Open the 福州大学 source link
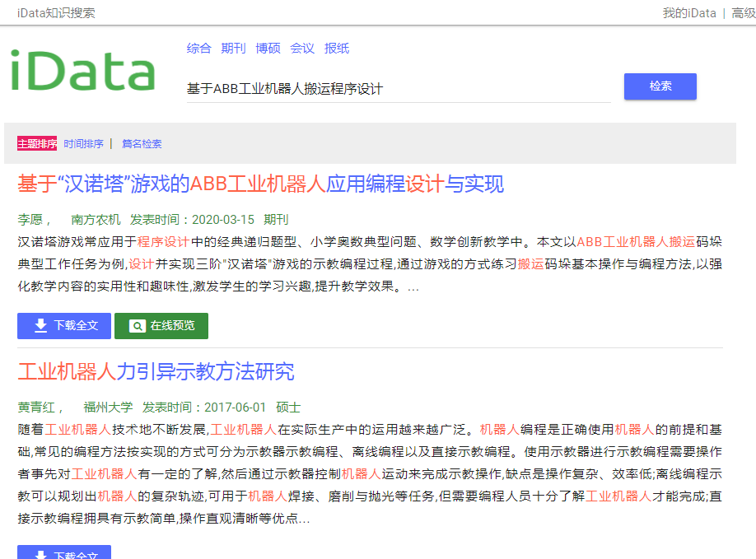 (108, 408)
